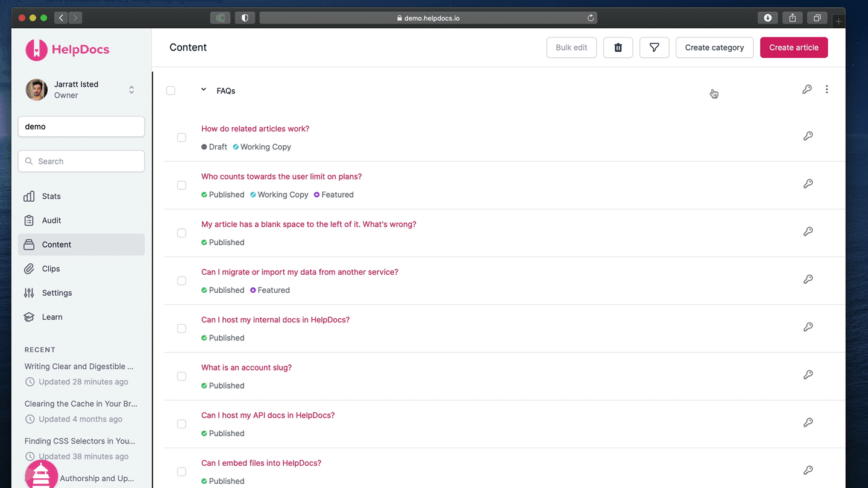Collapse the FAQs category chevron
This screenshot has width=868, height=488.
point(203,90)
